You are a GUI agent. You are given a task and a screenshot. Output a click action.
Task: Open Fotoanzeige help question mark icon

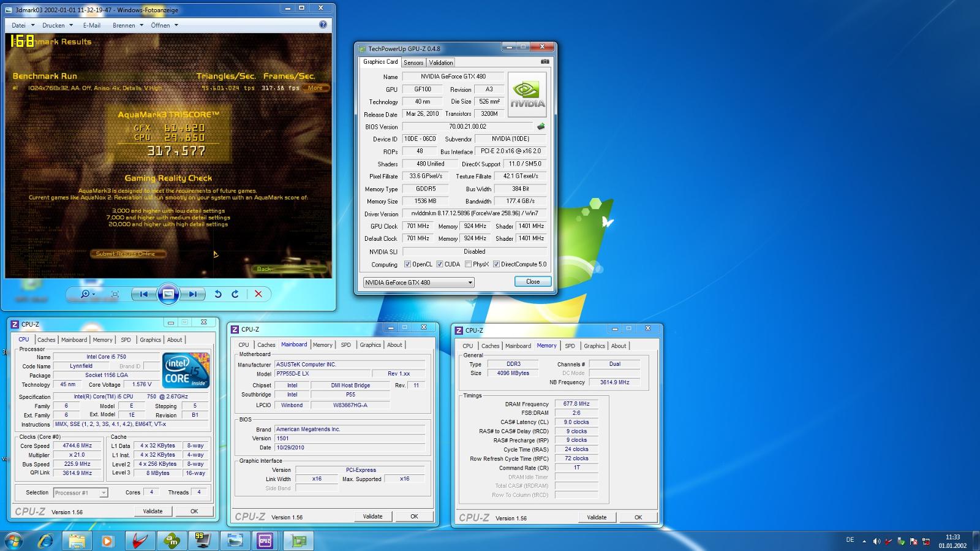coord(323,25)
